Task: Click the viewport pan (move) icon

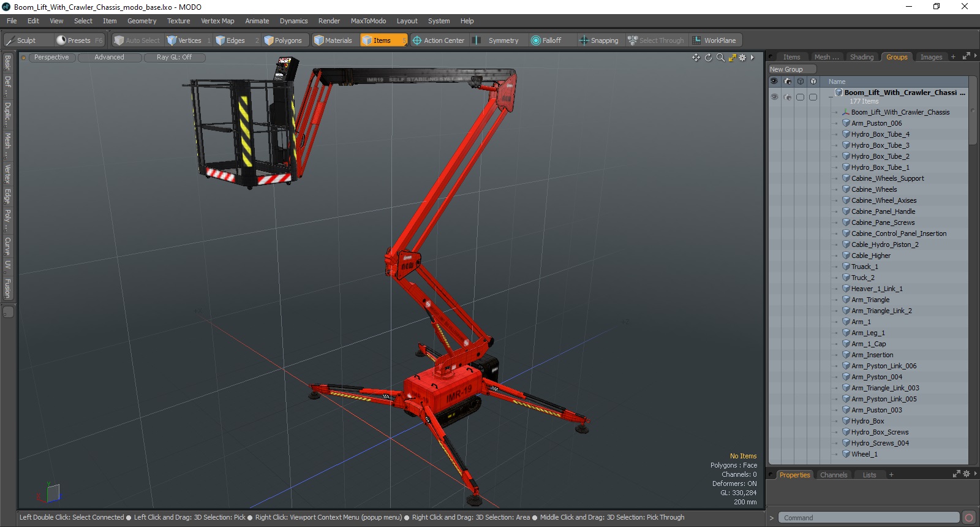Action: pyautogui.click(x=696, y=58)
